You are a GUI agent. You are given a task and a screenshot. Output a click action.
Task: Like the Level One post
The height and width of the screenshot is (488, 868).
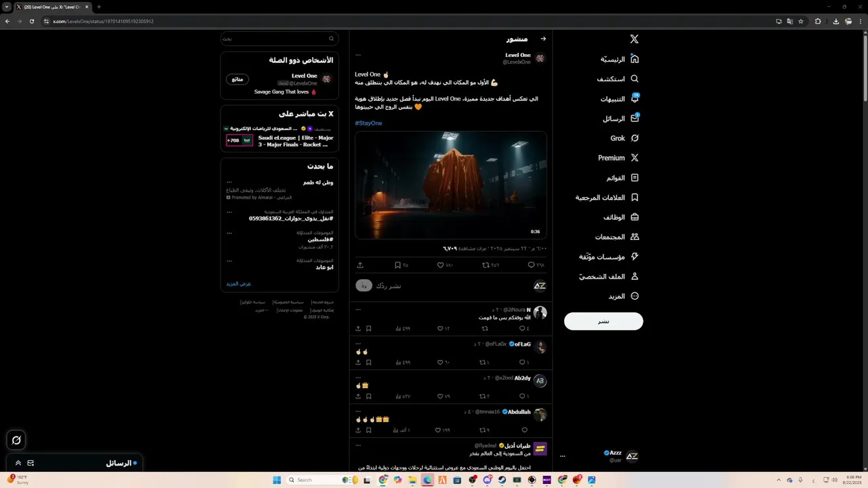(x=445, y=265)
